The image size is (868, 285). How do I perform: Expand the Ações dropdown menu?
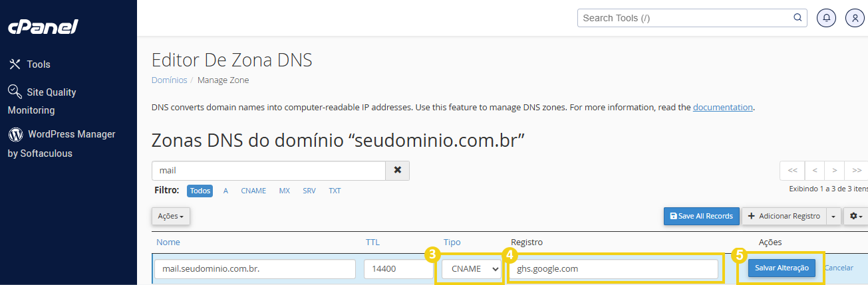click(x=171, y=216)
